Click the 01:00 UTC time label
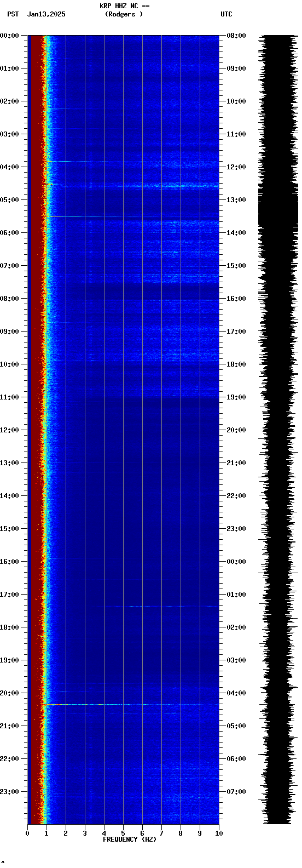302x868 pixels. [x=236, y=595]
